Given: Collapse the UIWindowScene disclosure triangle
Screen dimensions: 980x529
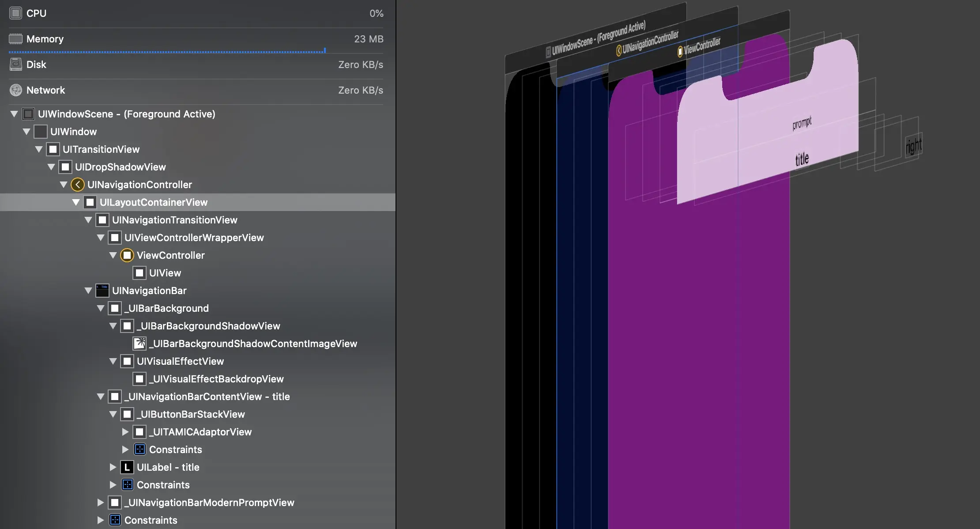Looking at the screenshot, I should coord(14,114).
